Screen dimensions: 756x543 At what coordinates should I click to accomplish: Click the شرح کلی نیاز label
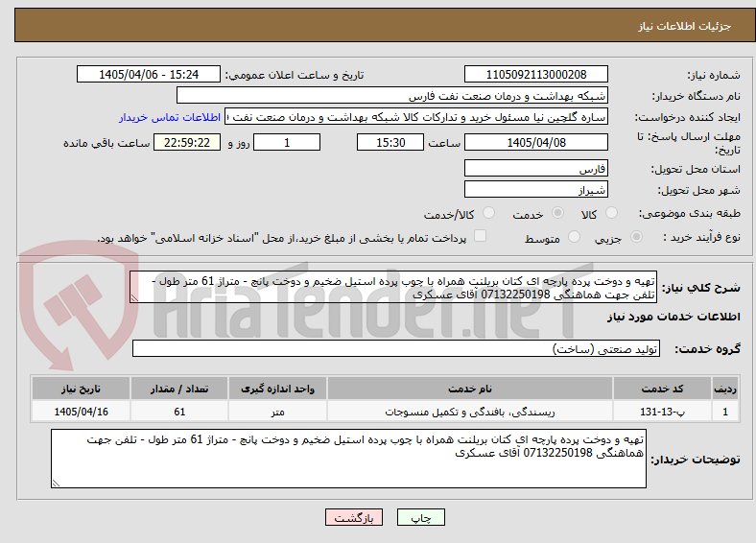[701, 288]
